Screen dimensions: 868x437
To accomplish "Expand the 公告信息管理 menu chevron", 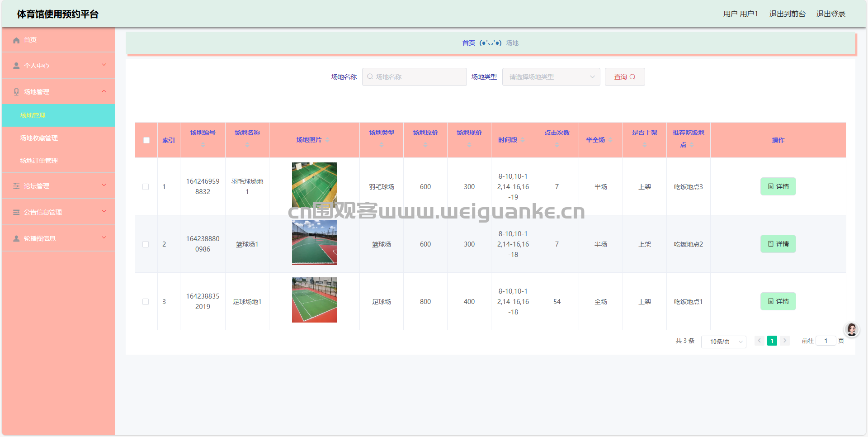I will tap(104, 212).
